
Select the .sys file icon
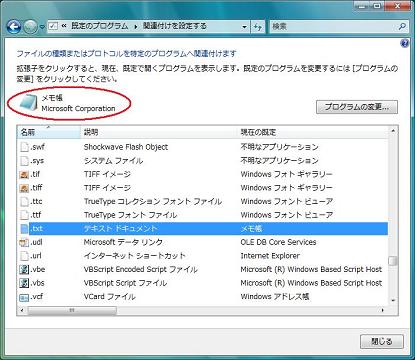click(24, 161)
